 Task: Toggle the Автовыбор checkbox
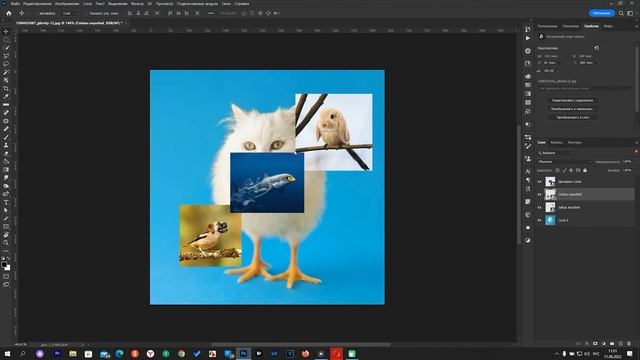pyautogui.click(x=36, y=13)
